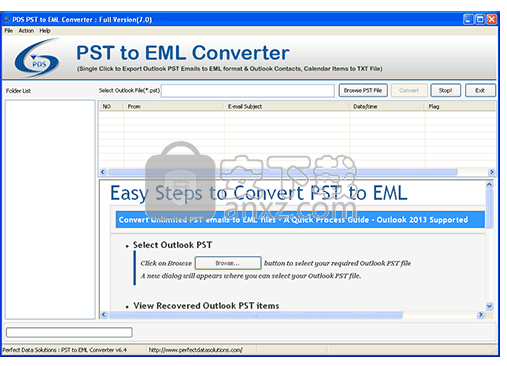Image resolution: width=507 pixels, height=366 pixels.
Task: Sort by the From column header
Action: [x=173, y=106]
